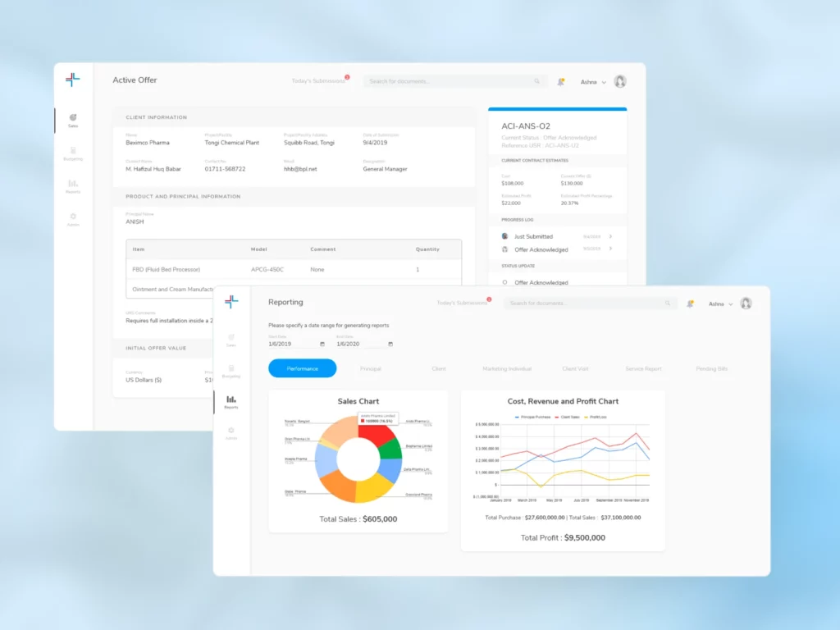Click notification bell in Reporting window

coord(690,304)
